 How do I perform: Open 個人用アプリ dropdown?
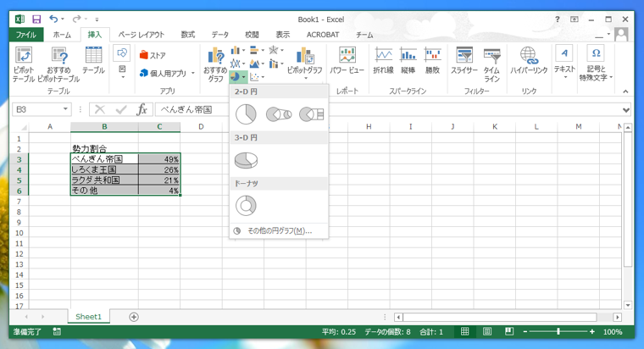167,73
